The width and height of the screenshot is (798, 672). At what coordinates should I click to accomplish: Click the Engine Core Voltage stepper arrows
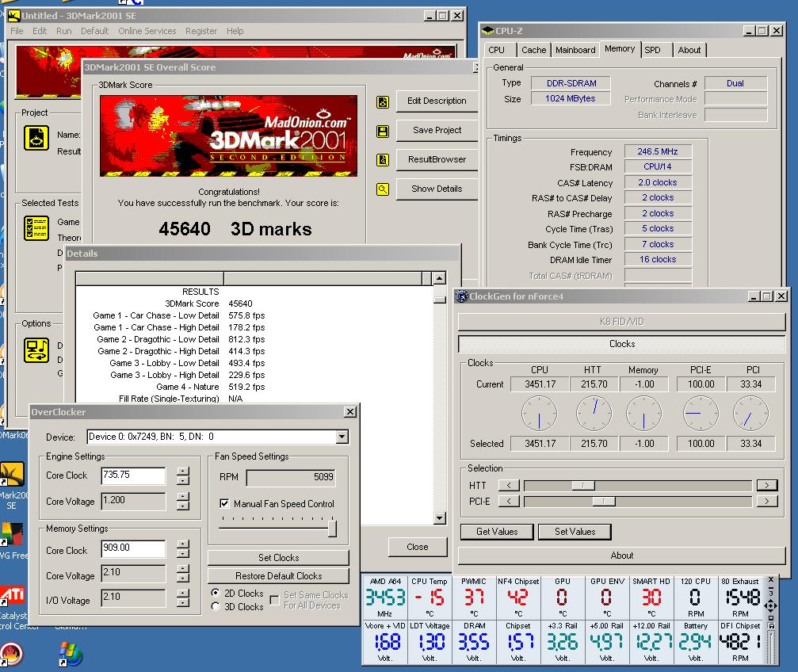(183, 501)
